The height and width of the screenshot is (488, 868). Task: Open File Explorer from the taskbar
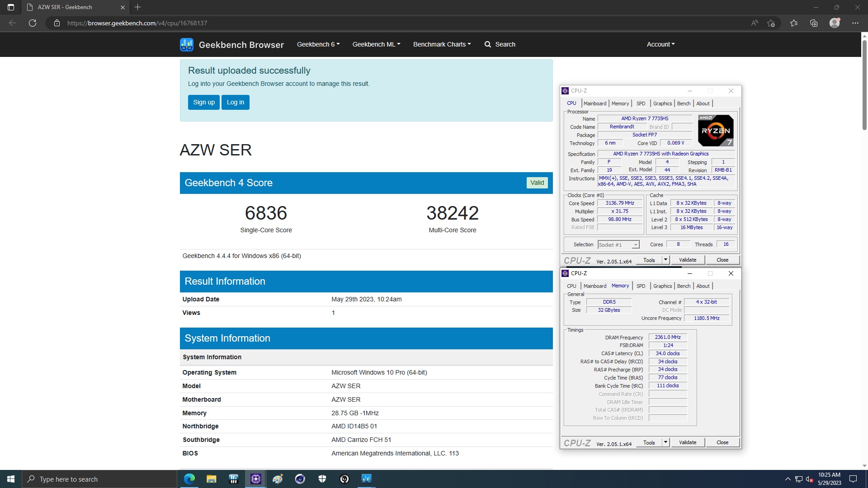click(x=211, y=479)
